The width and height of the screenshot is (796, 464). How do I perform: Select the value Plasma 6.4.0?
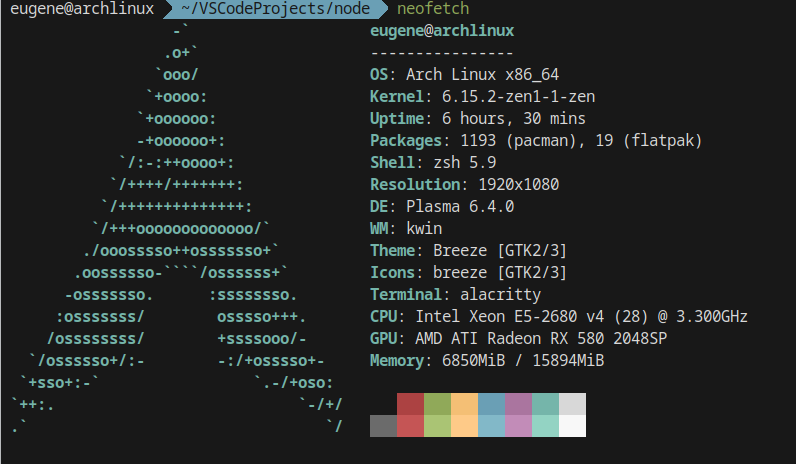click(460, 207)
